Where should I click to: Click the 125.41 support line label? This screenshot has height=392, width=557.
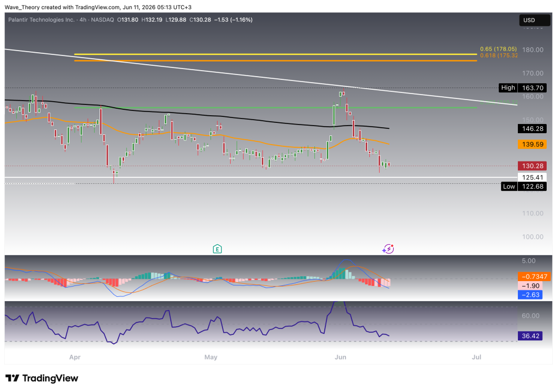pos(532,177)
